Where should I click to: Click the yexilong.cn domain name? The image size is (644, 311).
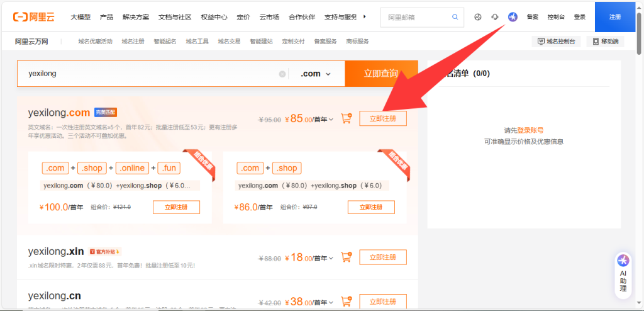55,295
